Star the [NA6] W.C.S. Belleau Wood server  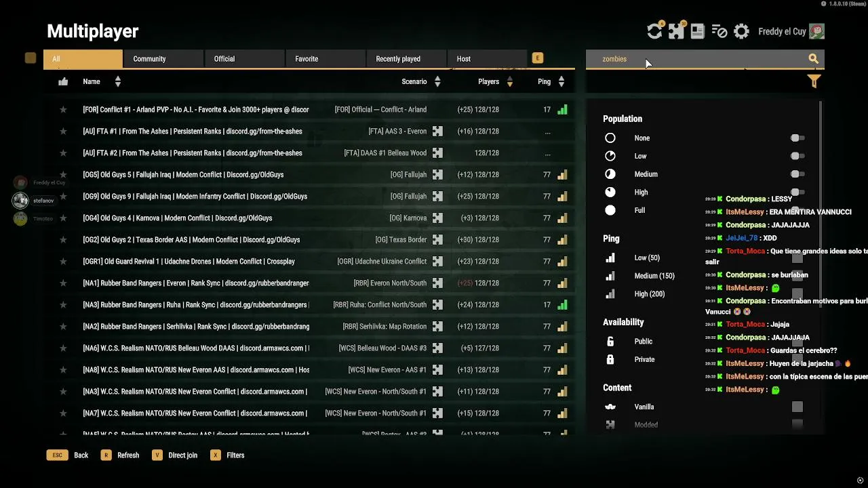pos(63,348)
